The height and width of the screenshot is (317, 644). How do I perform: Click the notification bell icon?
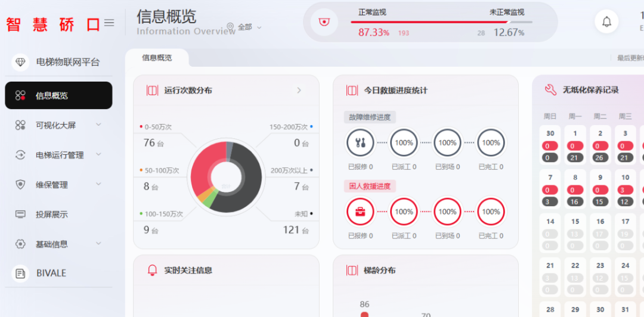pos(606,22)
